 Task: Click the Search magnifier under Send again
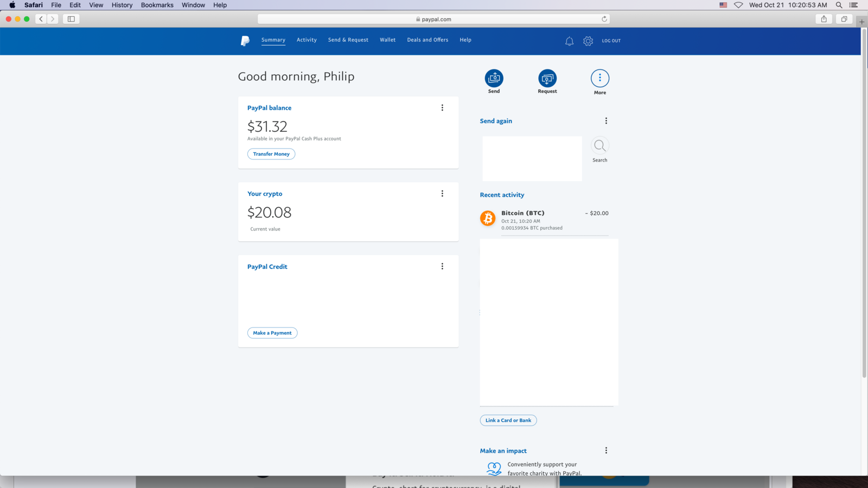tap(600, 145)
